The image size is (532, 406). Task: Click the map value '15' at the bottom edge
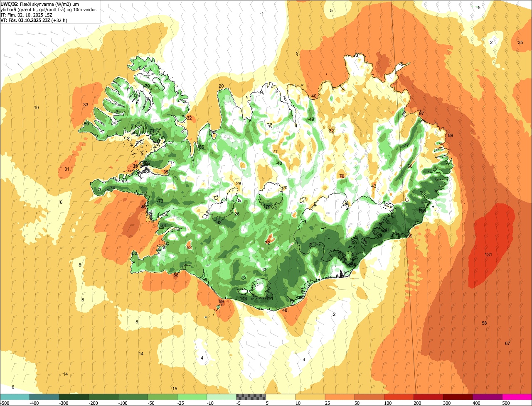click(x=175, y=389)
